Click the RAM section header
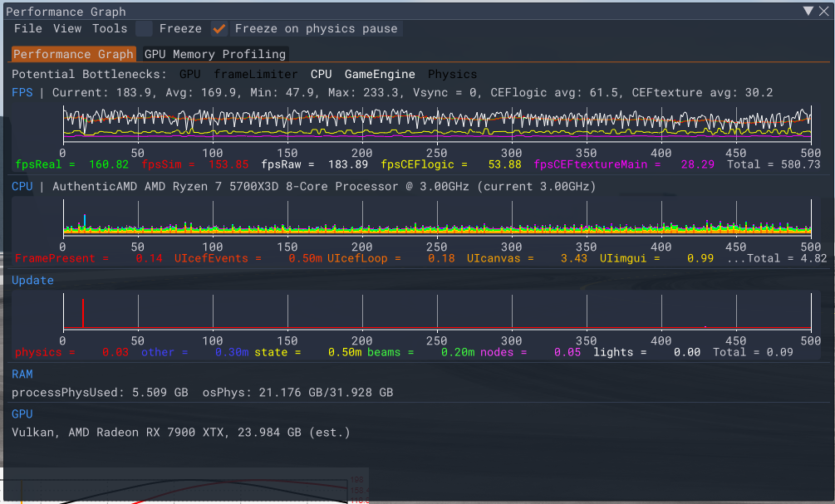This screenshot has width=835, height=504. (22, 374)
